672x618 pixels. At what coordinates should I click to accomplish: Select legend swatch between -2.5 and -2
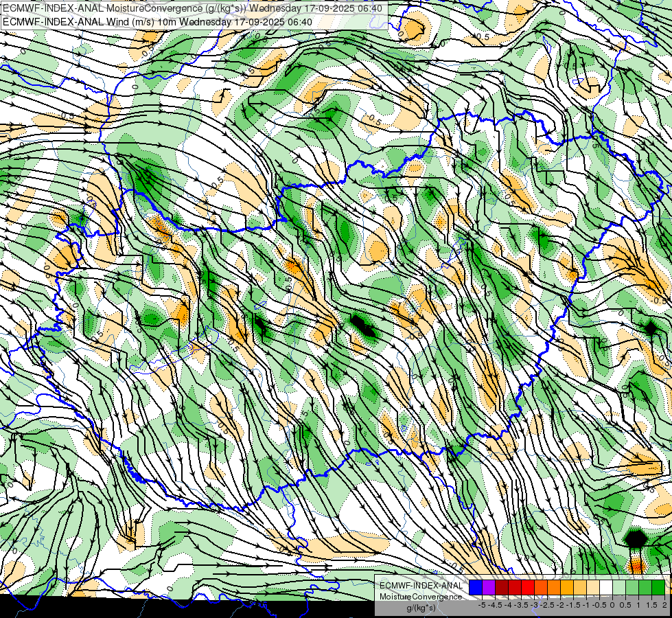tap(554, 588)
